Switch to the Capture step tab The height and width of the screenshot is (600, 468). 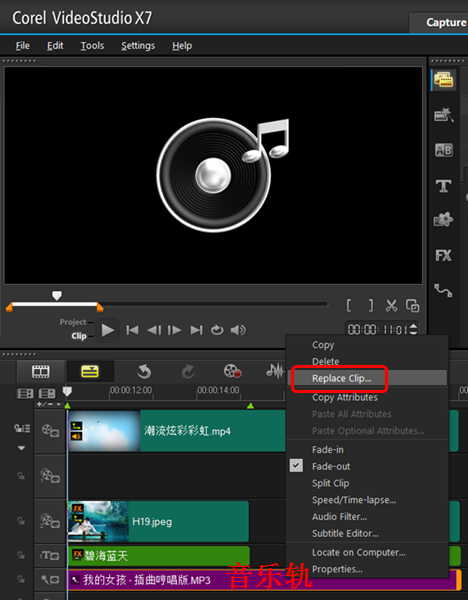(446, 23)
